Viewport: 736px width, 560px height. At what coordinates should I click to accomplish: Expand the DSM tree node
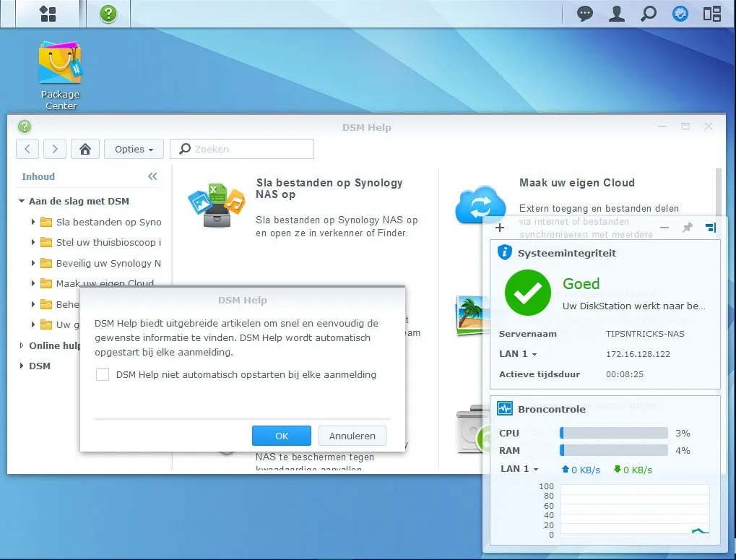[22, 366]
